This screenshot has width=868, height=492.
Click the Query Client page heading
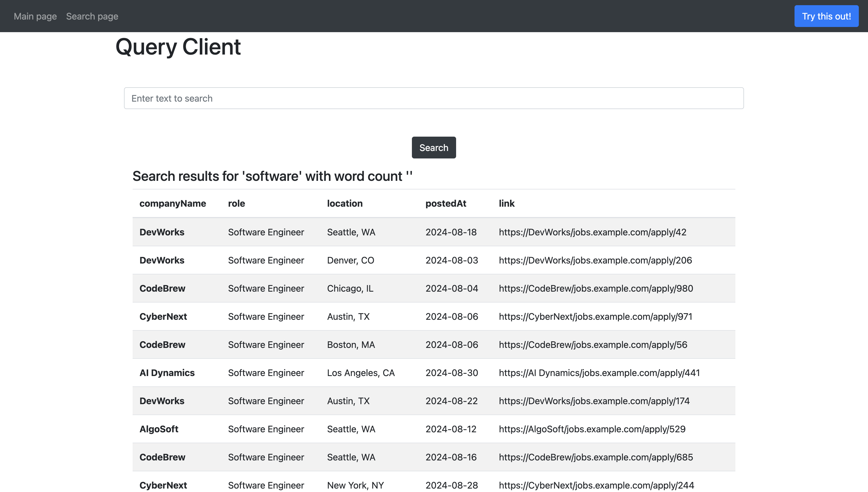pos(178,47)
